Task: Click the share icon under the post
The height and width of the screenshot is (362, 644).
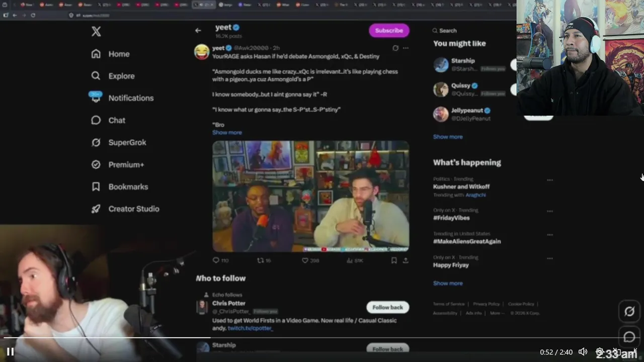Action: (406, 260)
